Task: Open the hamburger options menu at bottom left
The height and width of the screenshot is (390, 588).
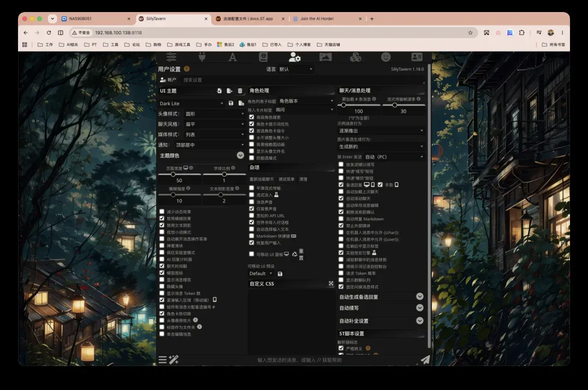Action: tap(162, 360)
